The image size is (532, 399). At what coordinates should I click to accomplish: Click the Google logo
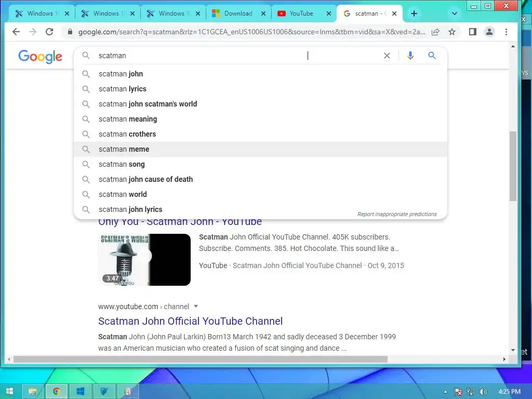click(40, 56)
